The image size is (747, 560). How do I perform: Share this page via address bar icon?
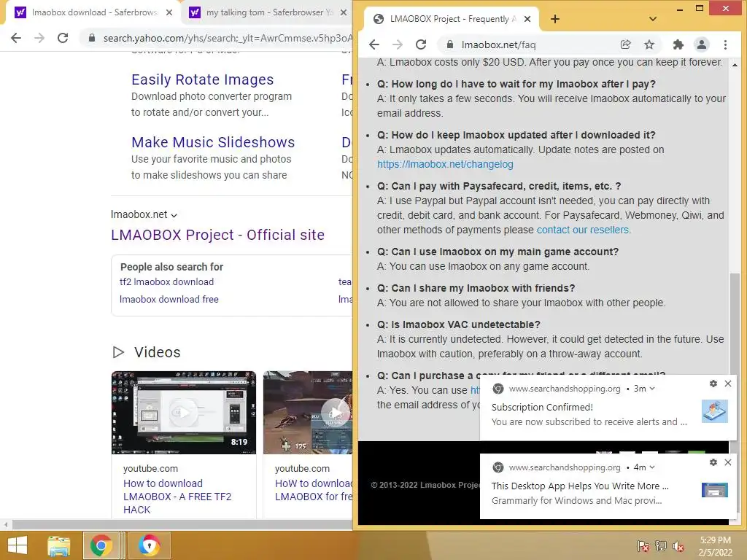pos(625,44)
